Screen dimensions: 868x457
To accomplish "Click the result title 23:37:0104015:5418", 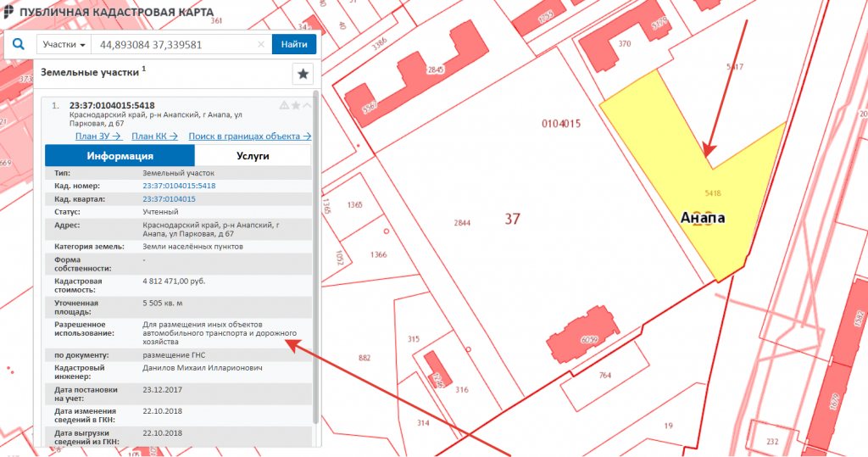I will (x=112, y=105).
